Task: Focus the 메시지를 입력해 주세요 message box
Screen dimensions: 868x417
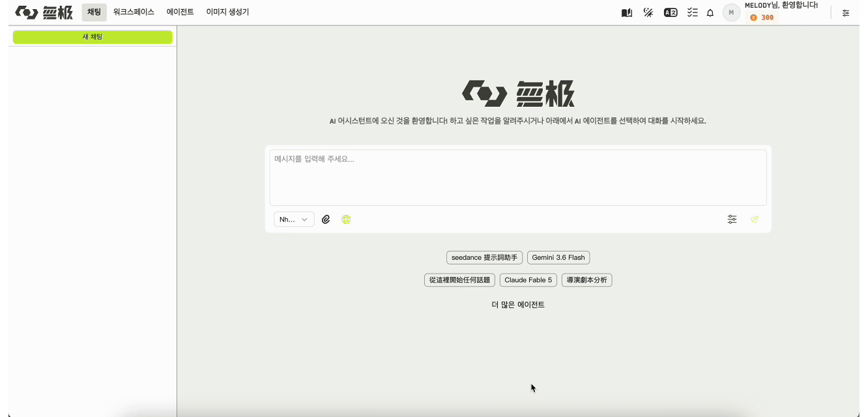Action: [x=518, y=178]
